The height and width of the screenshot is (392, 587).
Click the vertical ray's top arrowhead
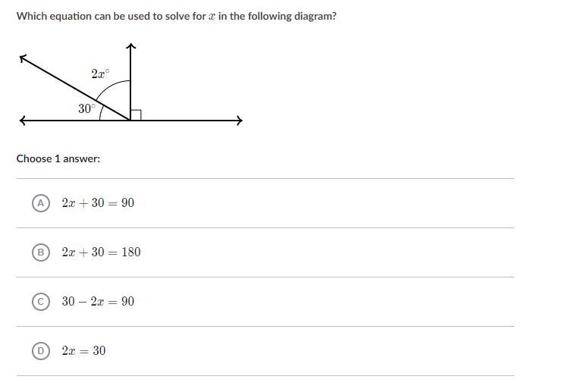click(130, 46)
